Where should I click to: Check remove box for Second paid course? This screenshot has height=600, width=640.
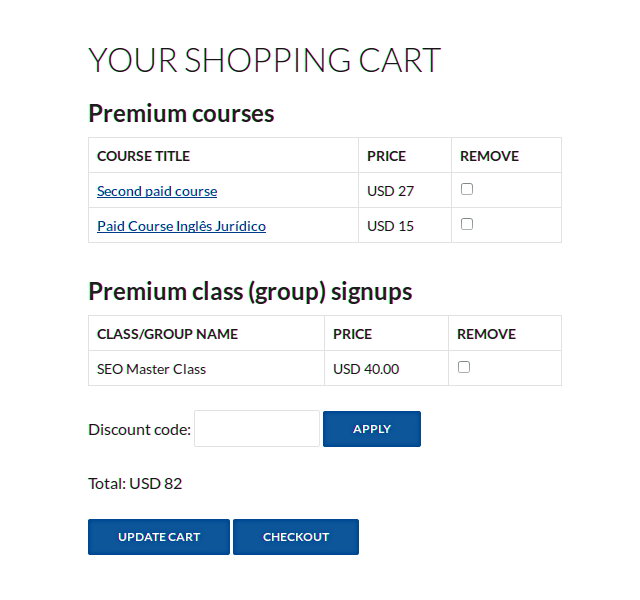(467, 189)
